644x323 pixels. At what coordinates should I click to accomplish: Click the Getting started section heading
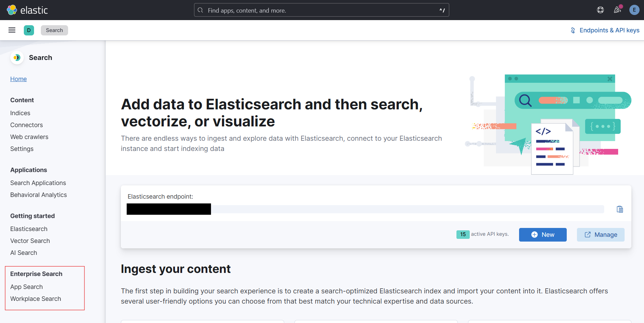(32, 216)
